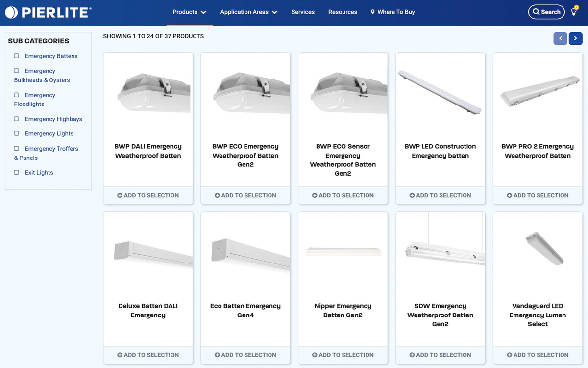Click the plus icon on Vandaguard LED selection
The height and width of the screenshot is (368, 588).
coord(509,355)
